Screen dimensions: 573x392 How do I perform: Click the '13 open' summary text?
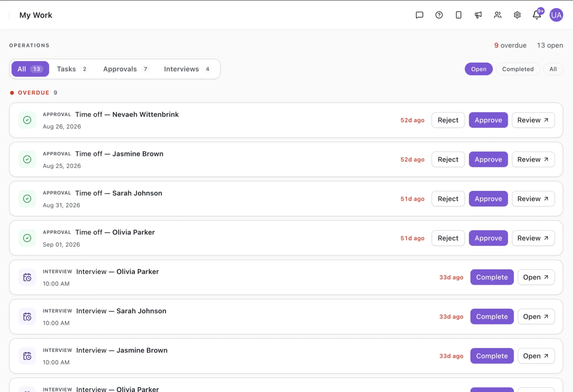point(550,45)
